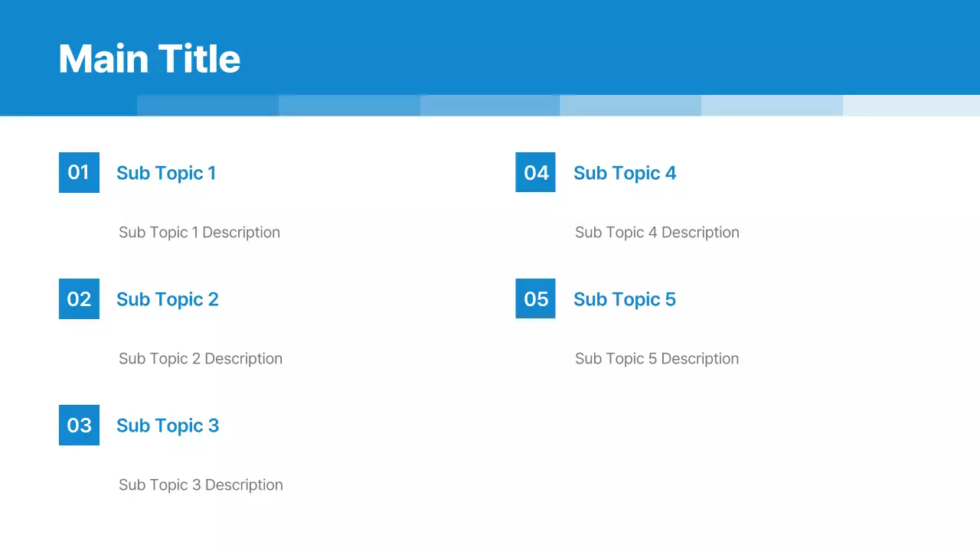Select the Sub Topic 1 Description text
The width and height of the screenshot is (980, 551).
[199, 233]
